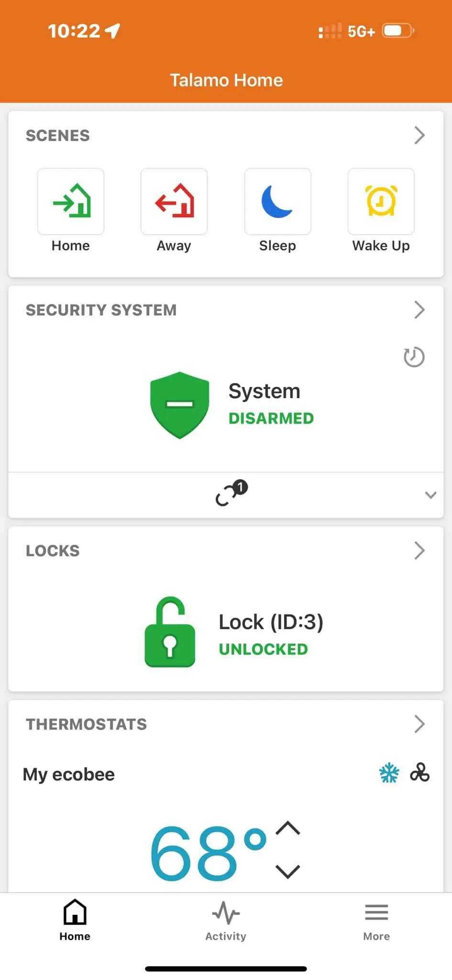
Task: Activate the Away scene icon
Action: click(x=174, y=201)
